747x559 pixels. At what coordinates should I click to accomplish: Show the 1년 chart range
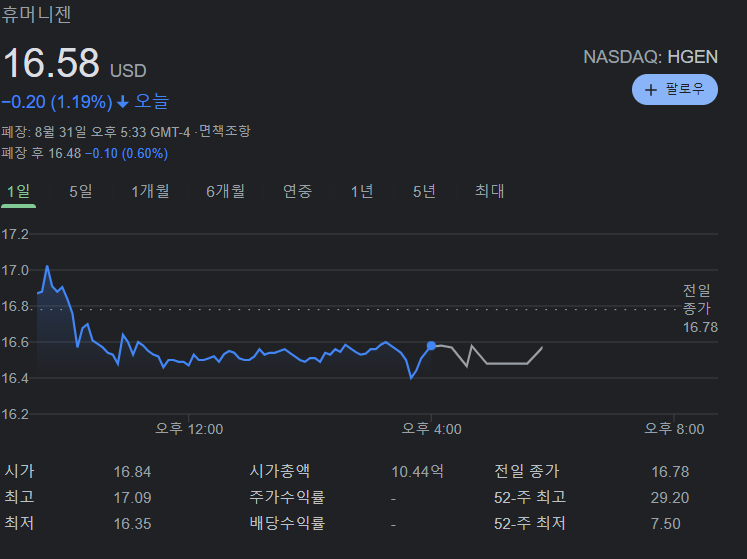(362, 192)
